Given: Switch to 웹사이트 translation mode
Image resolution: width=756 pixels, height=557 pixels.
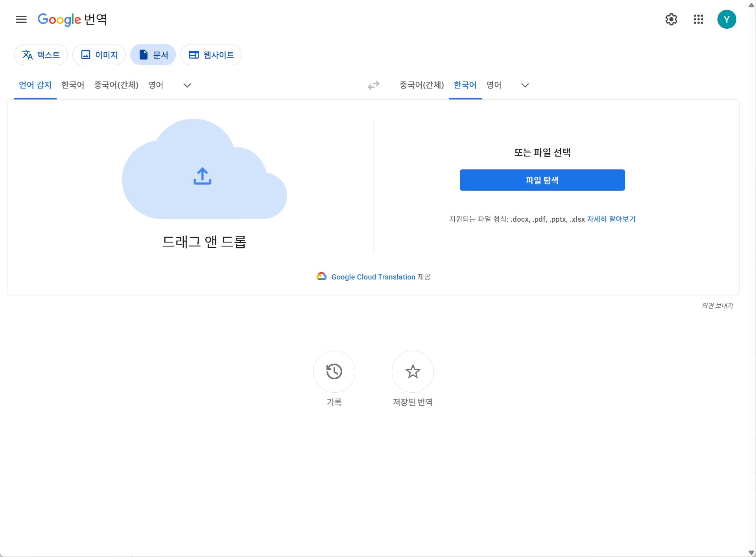Looking at the screenshot, I should [211, 55].
